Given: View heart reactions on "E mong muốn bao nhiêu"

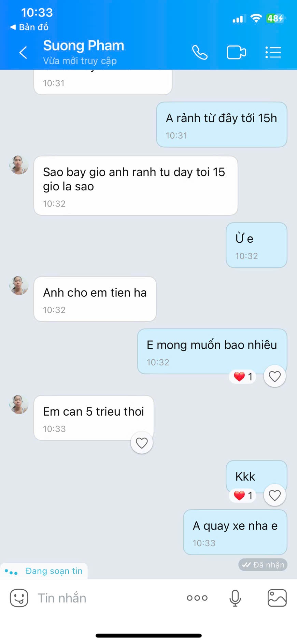Looking at the screenshot, I should point(243,377).
